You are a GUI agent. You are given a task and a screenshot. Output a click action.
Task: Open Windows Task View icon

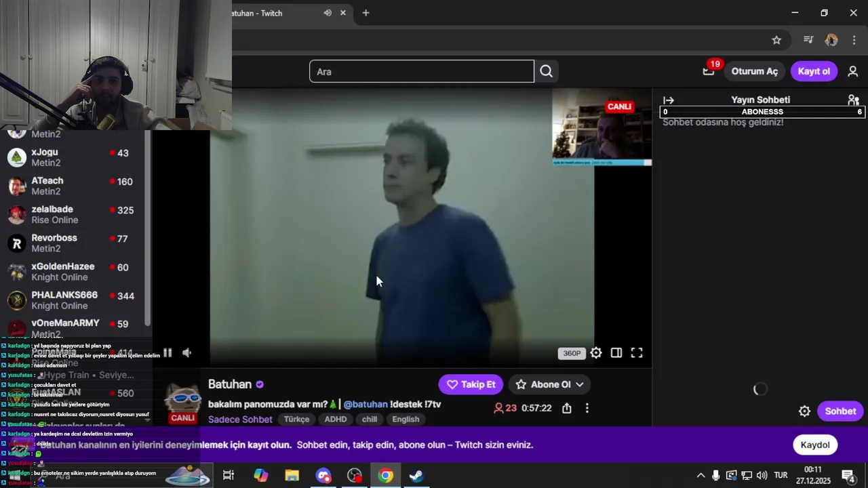tap(229, 475)
